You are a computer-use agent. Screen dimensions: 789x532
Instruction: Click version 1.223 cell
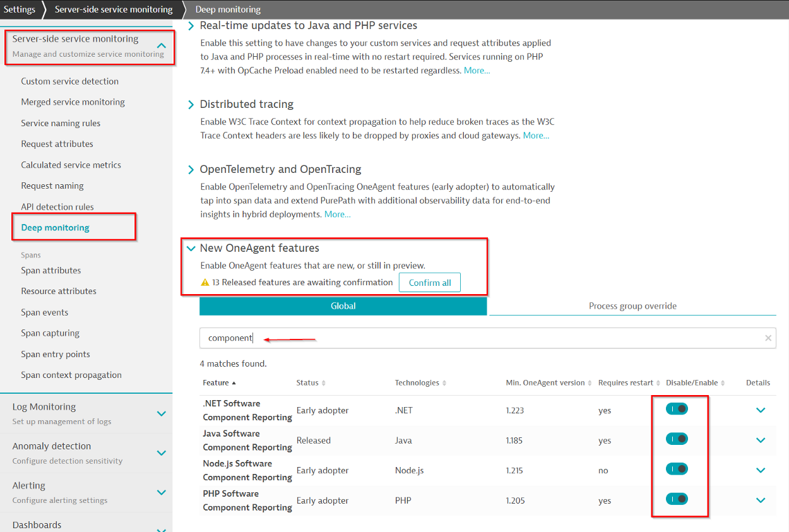point(516,410)
